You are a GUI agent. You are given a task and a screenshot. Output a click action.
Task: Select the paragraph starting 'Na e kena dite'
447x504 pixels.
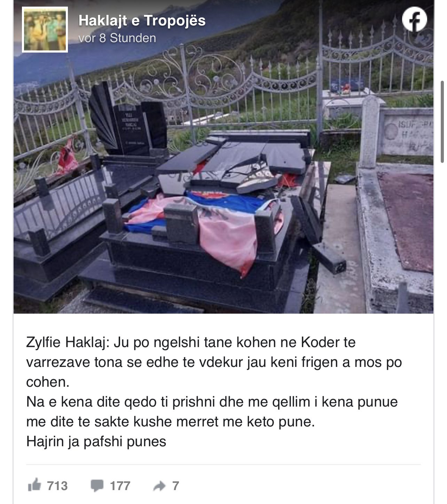[x=212, y=412]
